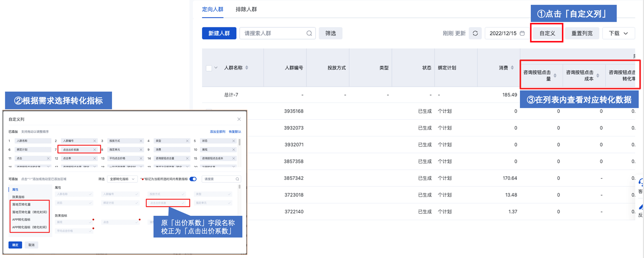Switch to the 排除人群 tab
This screenshot has height=258, width=644.
[x=246, y=9]
